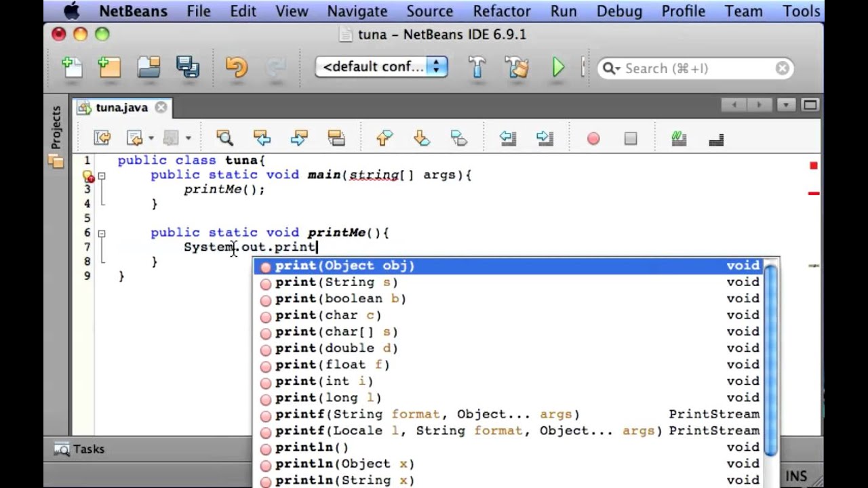Collapse the printMe method fold on line 6

tap(101, 233)
